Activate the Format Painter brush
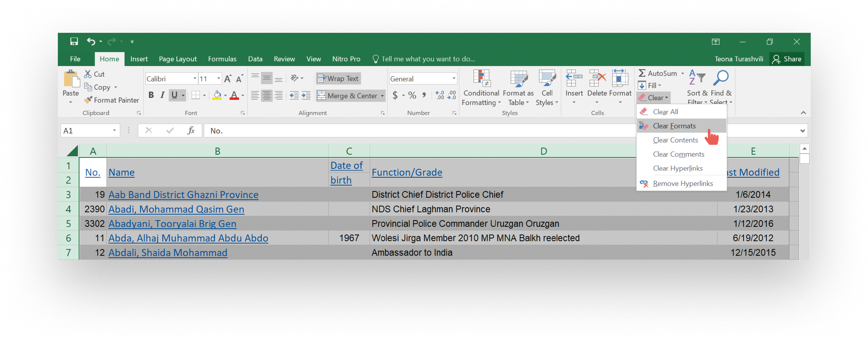This screenshot has width=868, height=342. tap(112, 100)
